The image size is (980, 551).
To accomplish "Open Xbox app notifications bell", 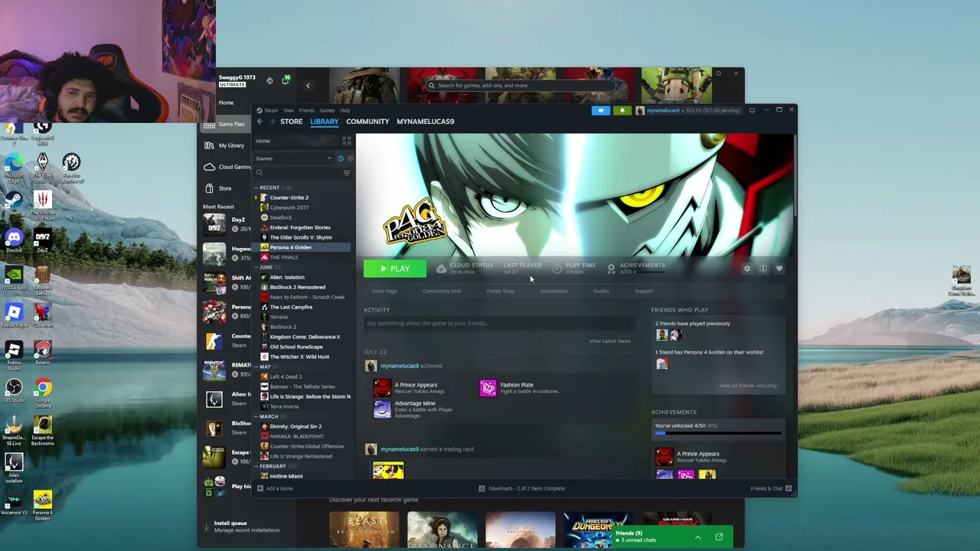I will [x=286, y=80].
